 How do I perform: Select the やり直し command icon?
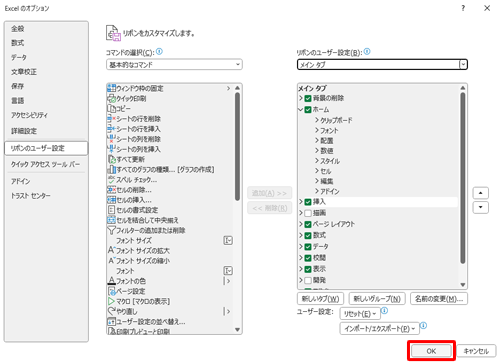pyautogui.click(x=111, y=311)
